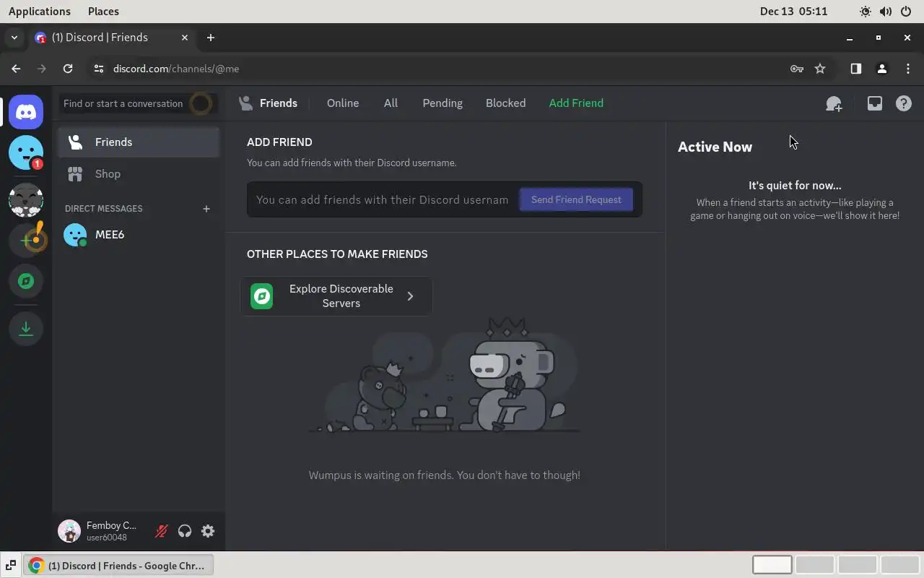Open Chrome profile icon
The width and height of the screenshot is (924, 578).
881,69
